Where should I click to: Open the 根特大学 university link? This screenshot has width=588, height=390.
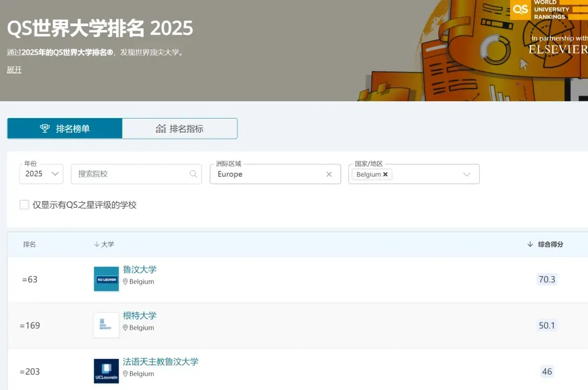[x=139, y=315]
